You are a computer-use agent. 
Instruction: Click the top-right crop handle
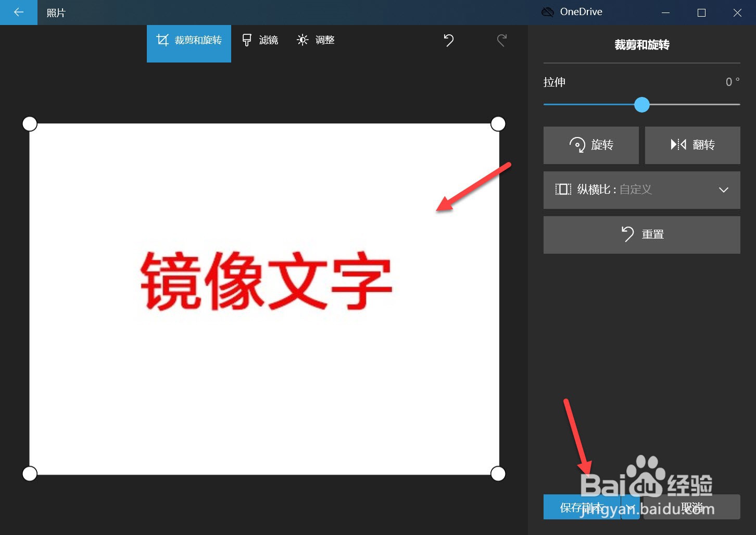pyautogui.click(x=498, y=123)
